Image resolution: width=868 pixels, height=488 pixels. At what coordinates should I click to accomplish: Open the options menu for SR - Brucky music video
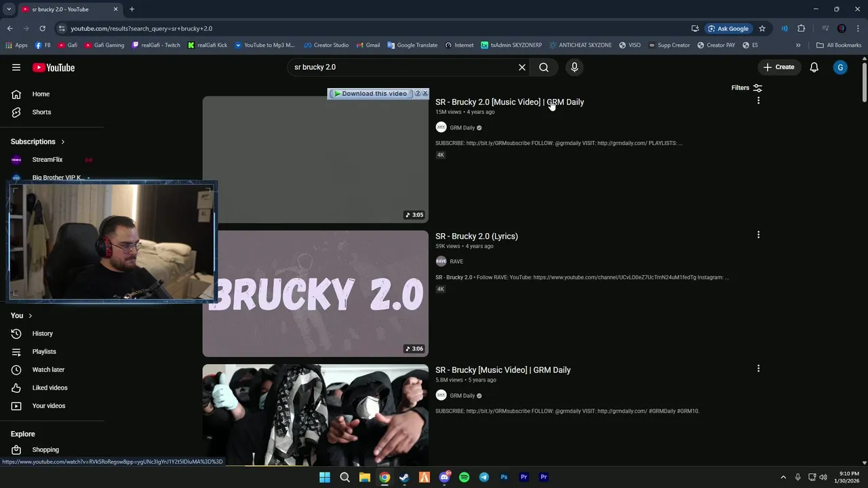(x=758, y=368)
